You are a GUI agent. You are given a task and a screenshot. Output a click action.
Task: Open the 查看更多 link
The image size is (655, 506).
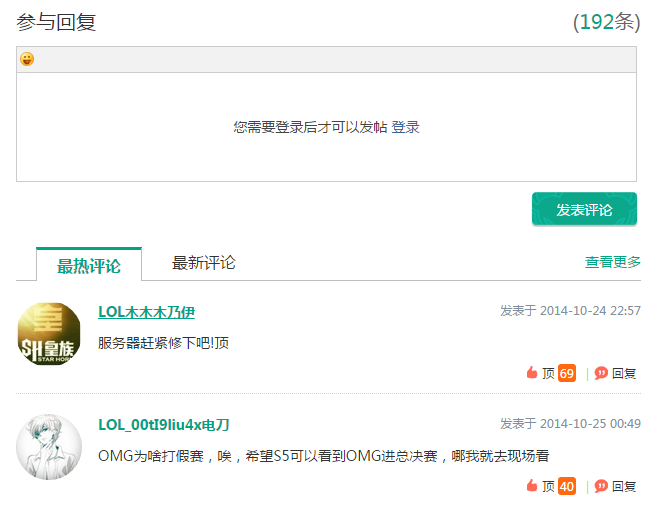(x=612, y=262)
